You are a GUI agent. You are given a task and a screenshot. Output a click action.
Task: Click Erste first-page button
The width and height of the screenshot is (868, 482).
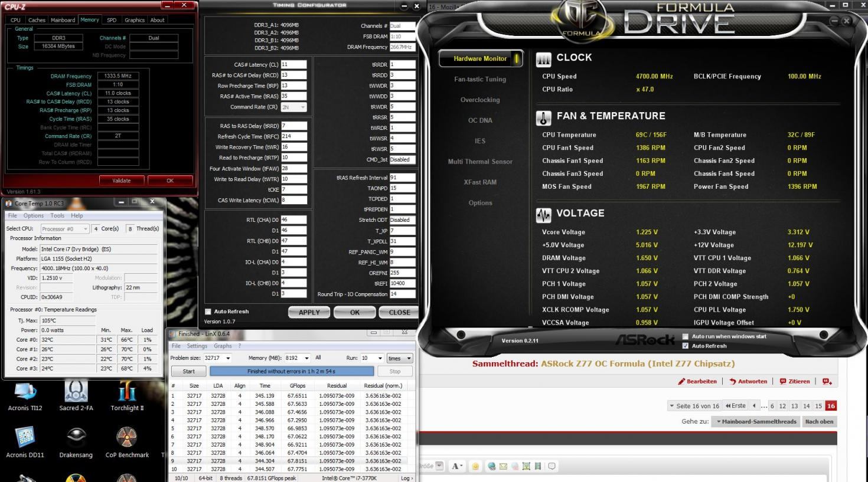(x=736, y=406)
